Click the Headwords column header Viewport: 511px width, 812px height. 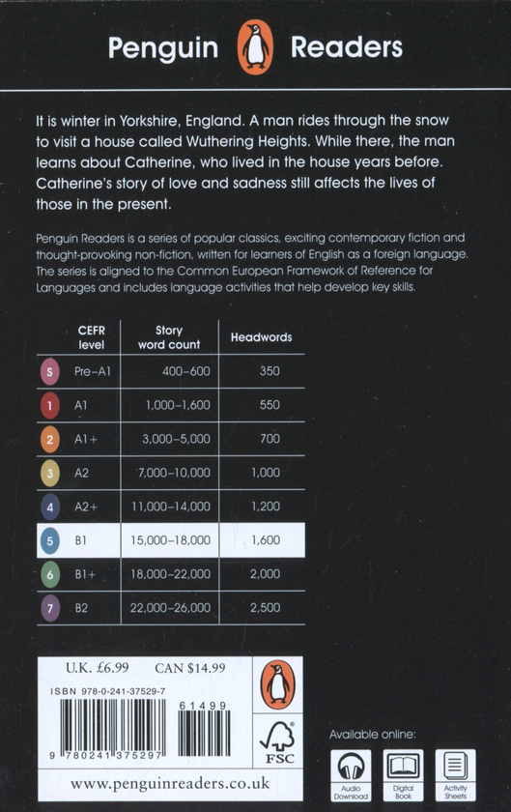(x=262, y=337)
